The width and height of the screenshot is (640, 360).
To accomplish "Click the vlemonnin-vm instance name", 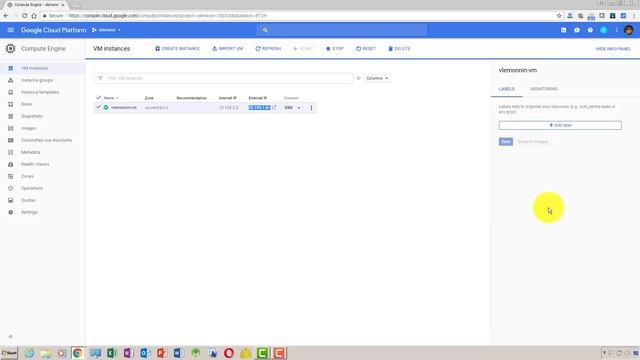I will [124, 108].
